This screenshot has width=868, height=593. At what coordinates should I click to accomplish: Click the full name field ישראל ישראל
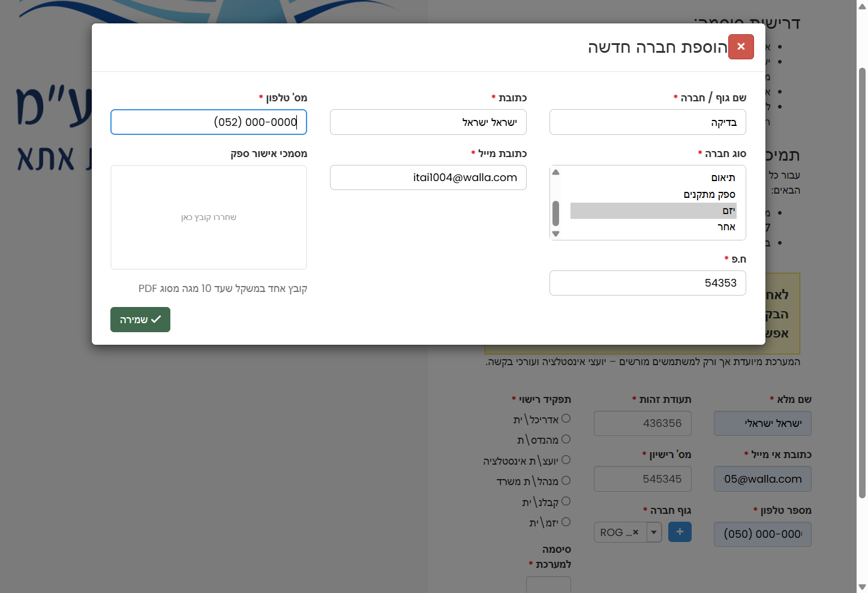tap(762, 423)
